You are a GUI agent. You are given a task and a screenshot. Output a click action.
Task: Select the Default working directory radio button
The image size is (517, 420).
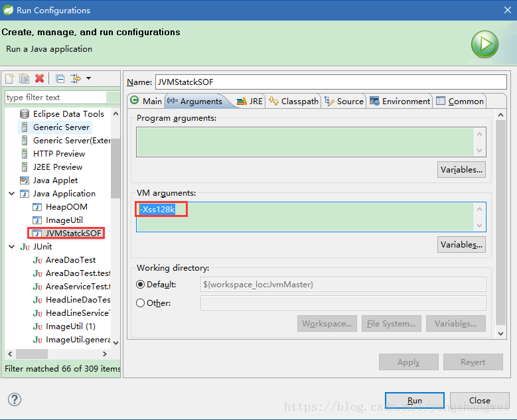point(140,285)
